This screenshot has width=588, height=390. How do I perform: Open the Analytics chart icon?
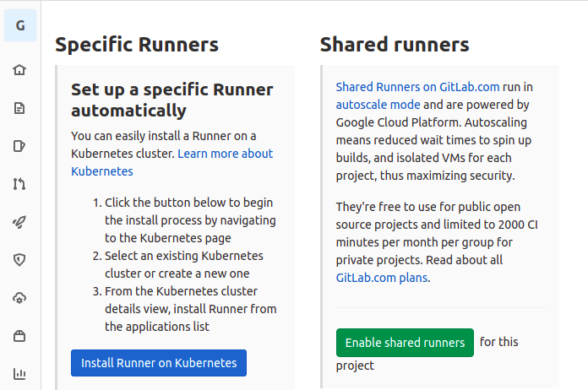[19, 374]
